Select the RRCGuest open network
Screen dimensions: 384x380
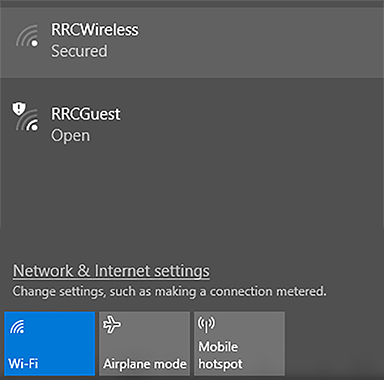click(x=192, y=124)
